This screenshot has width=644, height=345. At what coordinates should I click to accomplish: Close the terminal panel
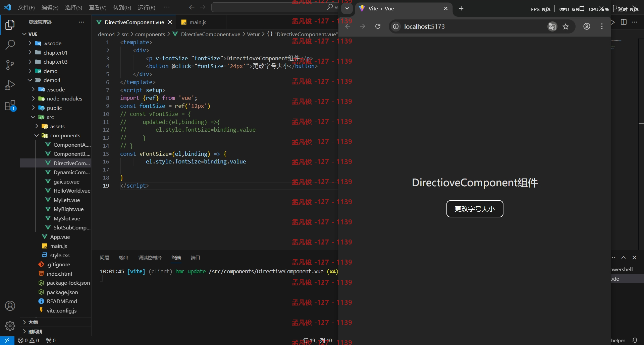(x=634, y=258)
